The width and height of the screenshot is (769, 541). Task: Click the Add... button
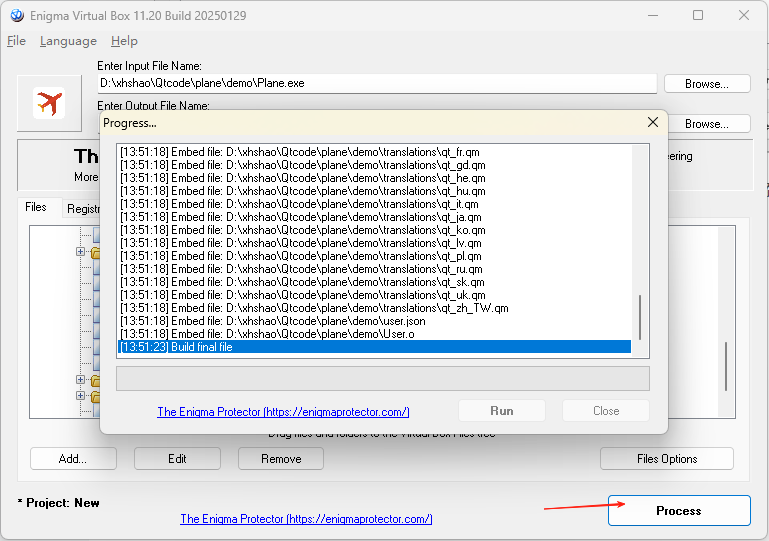73,459
